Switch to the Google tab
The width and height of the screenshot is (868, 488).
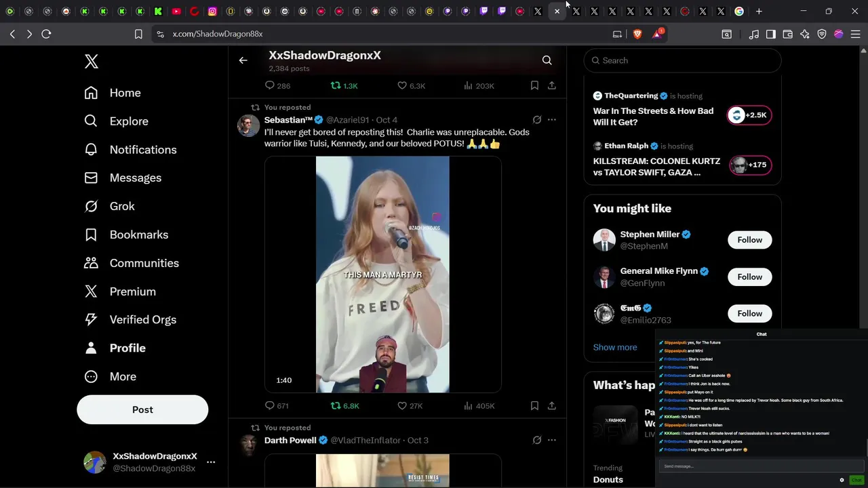tap(739, 11)
